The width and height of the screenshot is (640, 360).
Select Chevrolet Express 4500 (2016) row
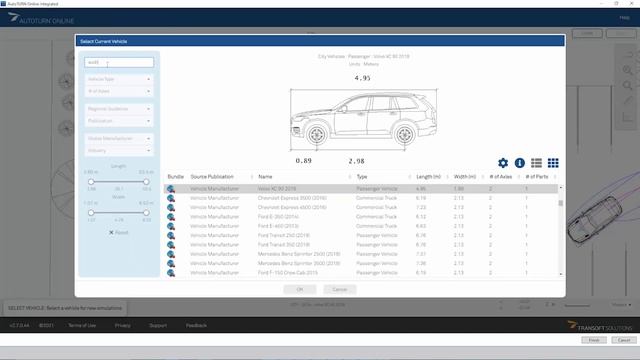pyautogui.click(x=361, y=208)
